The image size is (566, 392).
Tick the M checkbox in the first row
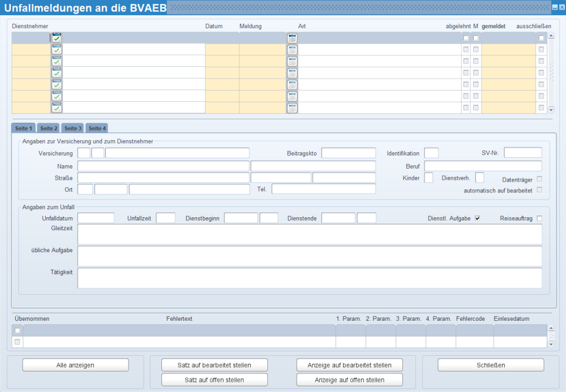(x=476, y=38)
